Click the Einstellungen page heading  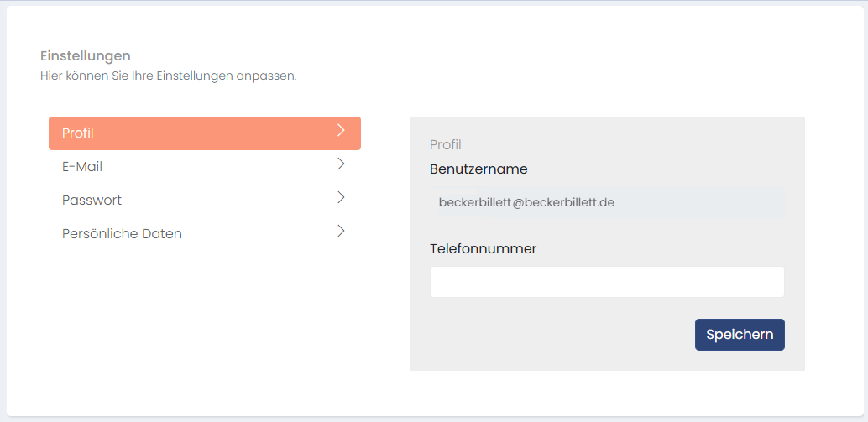(x=86, y=56)
